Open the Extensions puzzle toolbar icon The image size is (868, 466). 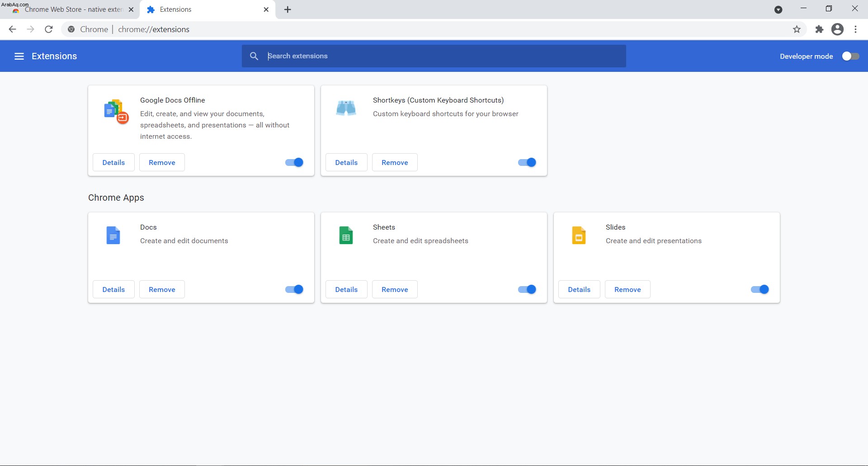[819, 29]
